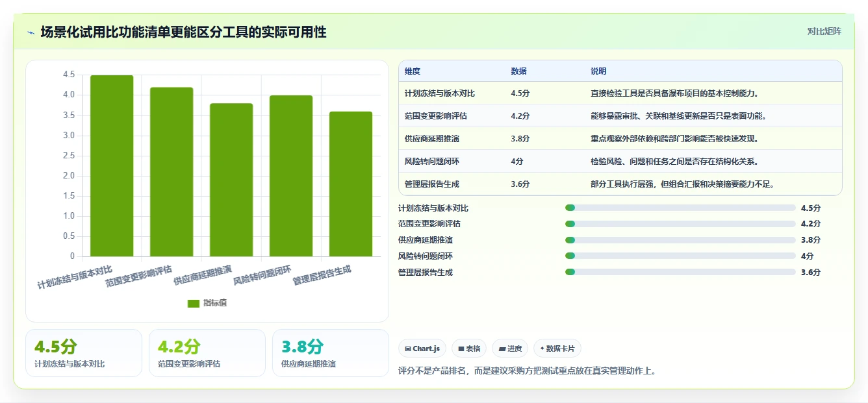
Task: Click y-axis label 4.5 on the chart
Action: 69,75
